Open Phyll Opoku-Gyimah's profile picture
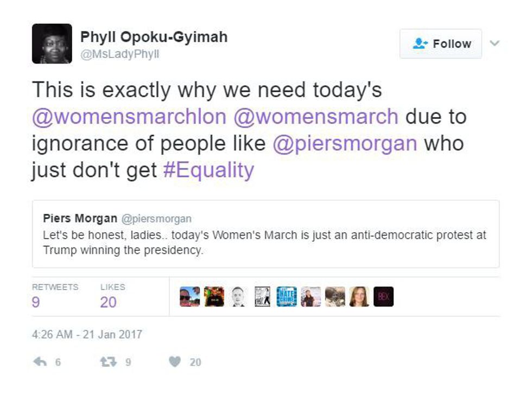The height and width of the screenshot is (395, 532). 52,44
